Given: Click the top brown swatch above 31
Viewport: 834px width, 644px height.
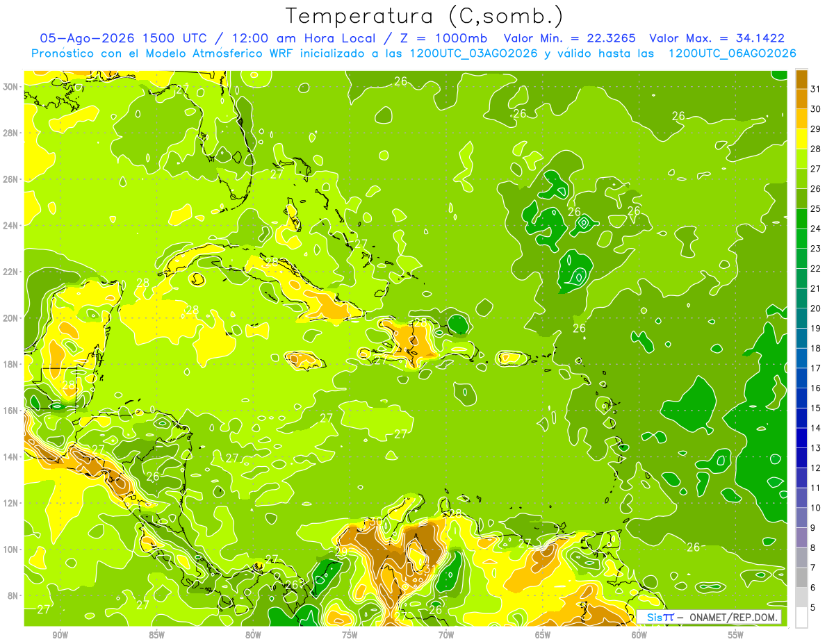Looking at the screenshot, I should pos(801,79).
